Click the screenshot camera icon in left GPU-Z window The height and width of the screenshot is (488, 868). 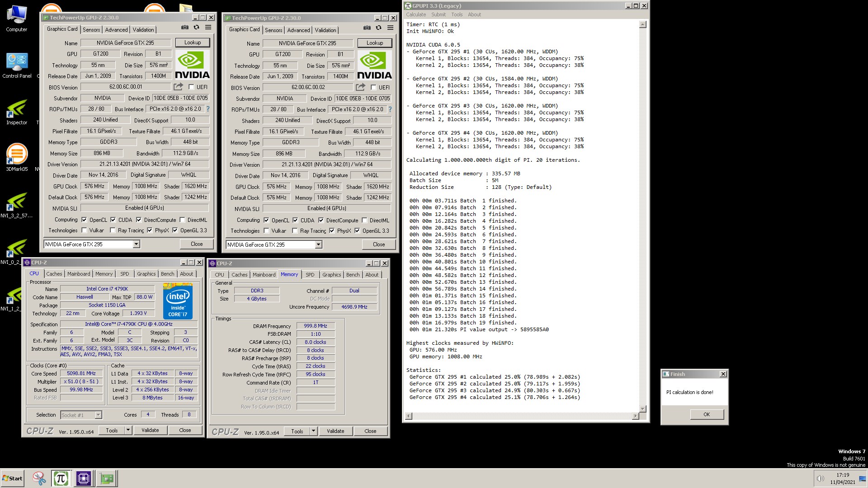tap(184, 28)
